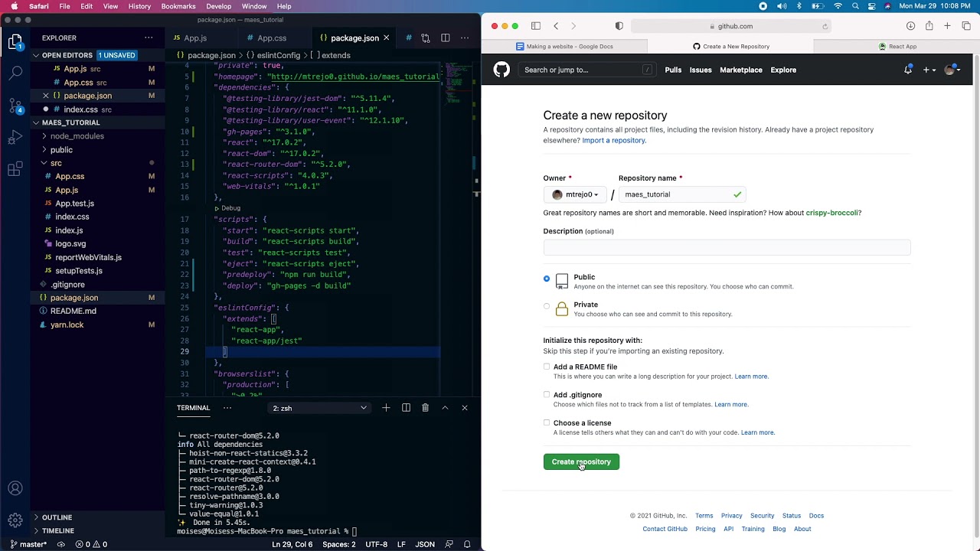Check Add .gitignore

coord(547,395)
